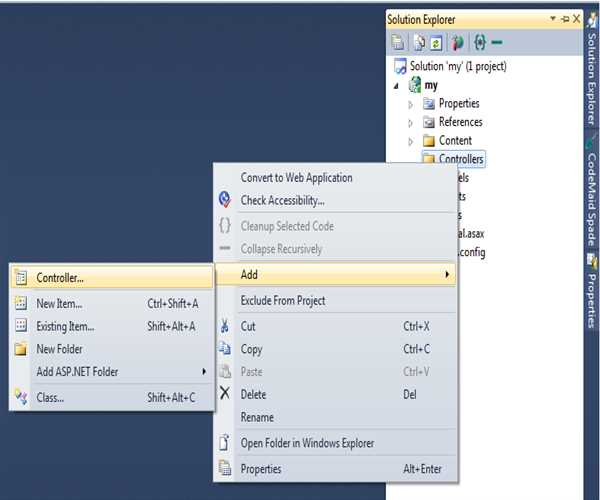Click Delete in the context menu
The width and height of the screenshot is (600, 500).
(x=253, y=394)
